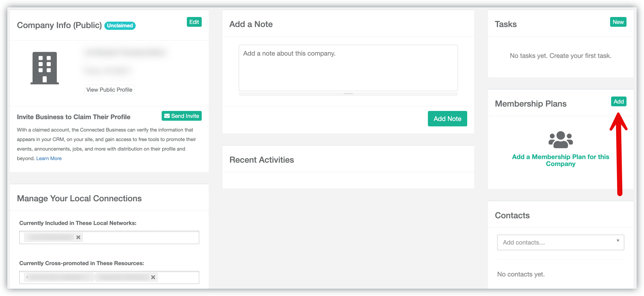This screenshot has width=644, height=296.
Task: Click the note textarea resize handle
Action: [348, 94]
